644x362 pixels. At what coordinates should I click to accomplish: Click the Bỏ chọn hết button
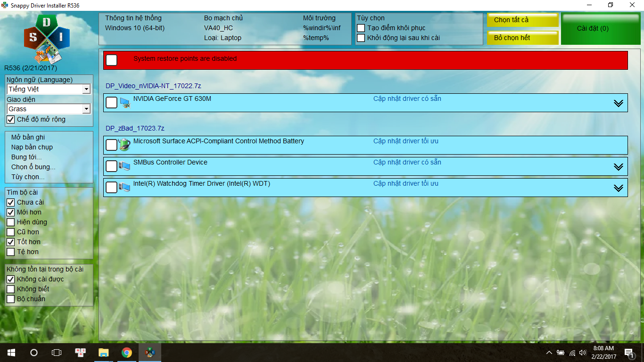(523, 38)
